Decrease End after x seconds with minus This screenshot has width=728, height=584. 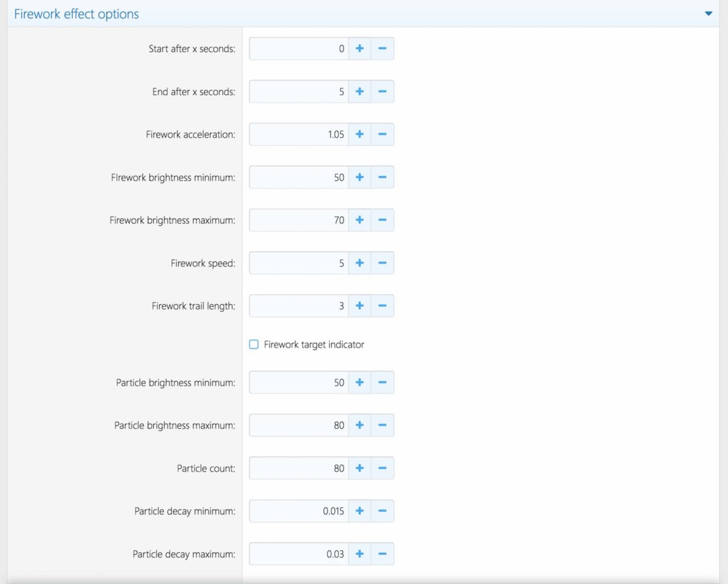[x=382, y=92]
